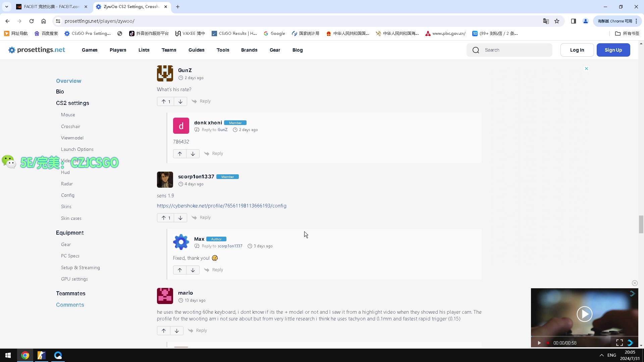Click the search icon in navigation bar
This screenshot has height=362, width=644.
pyautogui.click(x=476, y=50)
